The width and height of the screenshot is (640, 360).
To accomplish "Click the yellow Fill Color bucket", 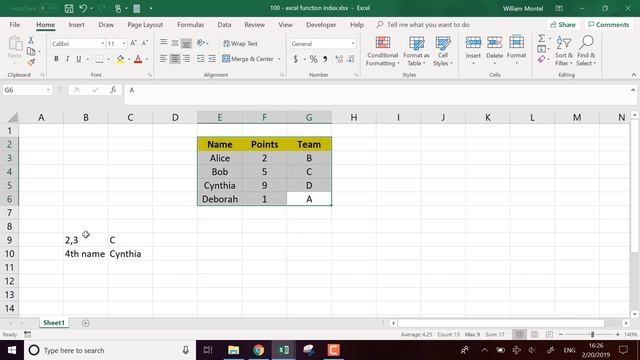I will 120,60.
